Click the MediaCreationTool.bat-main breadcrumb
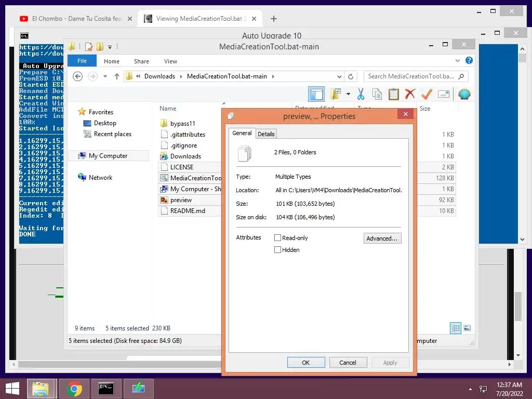 click(x=227, y=76)
